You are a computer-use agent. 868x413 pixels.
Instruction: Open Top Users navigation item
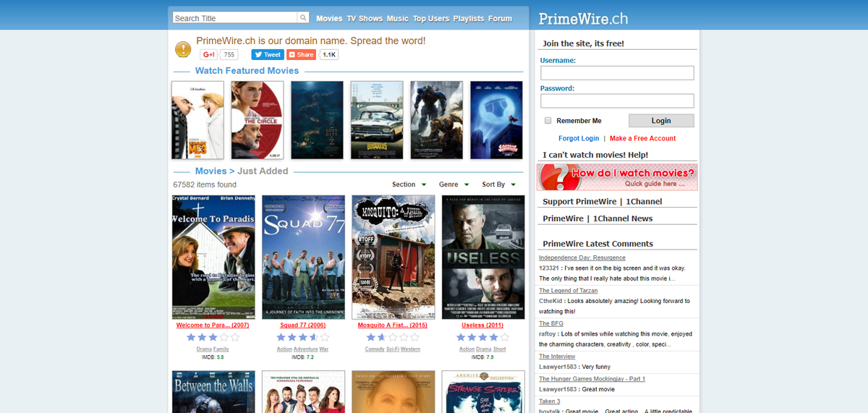[431, 19]
